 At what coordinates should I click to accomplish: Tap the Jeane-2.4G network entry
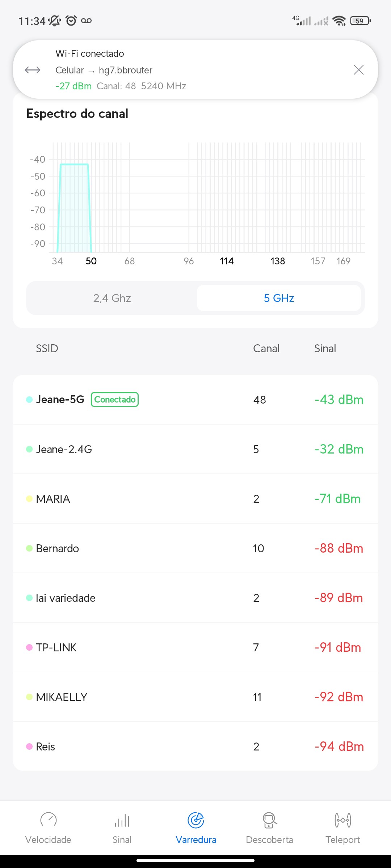(x=195, y=449)
